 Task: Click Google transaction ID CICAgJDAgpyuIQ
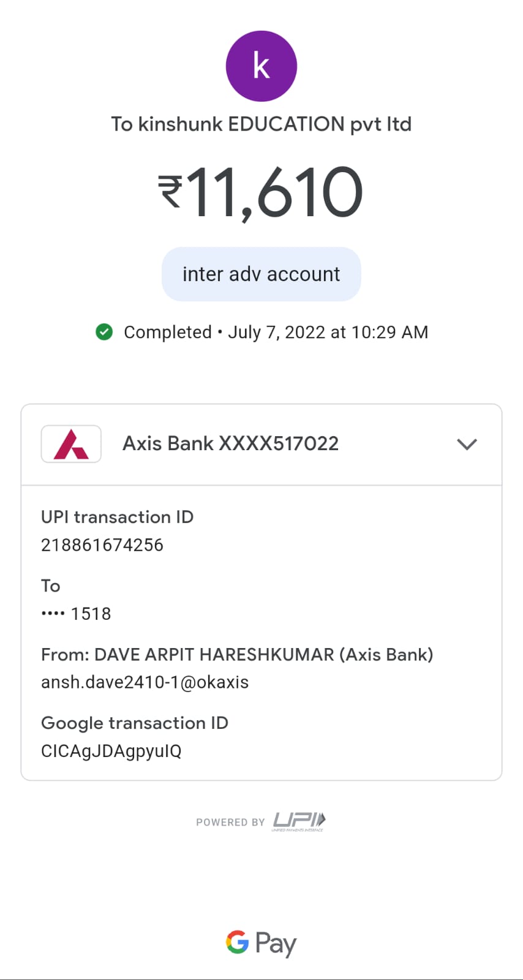(111, 751)
